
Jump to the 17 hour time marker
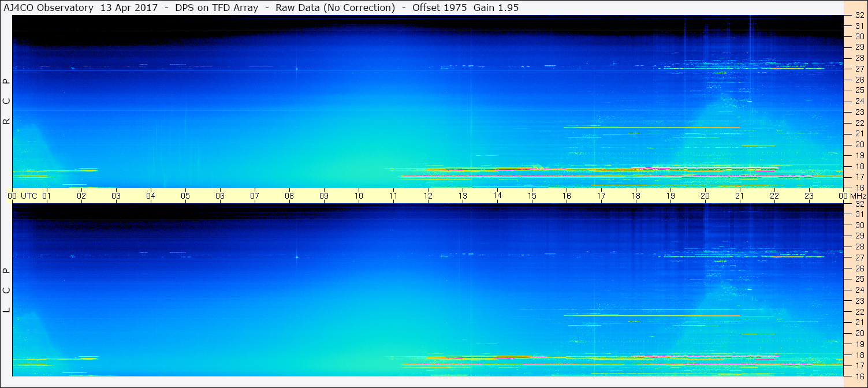coord(601,196)
